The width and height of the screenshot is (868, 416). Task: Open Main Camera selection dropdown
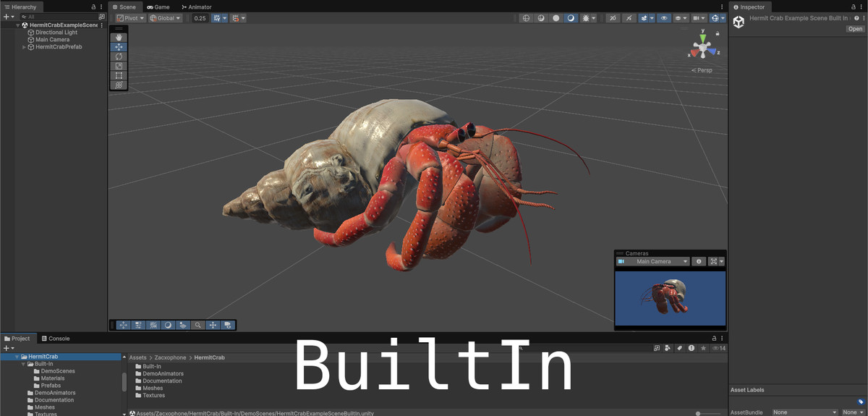[653, 261]
